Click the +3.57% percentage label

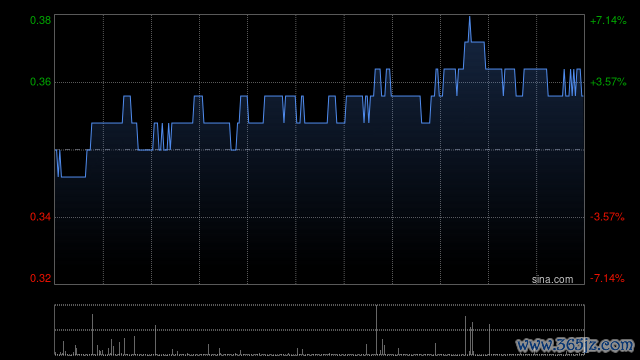[x=608, y=82]
